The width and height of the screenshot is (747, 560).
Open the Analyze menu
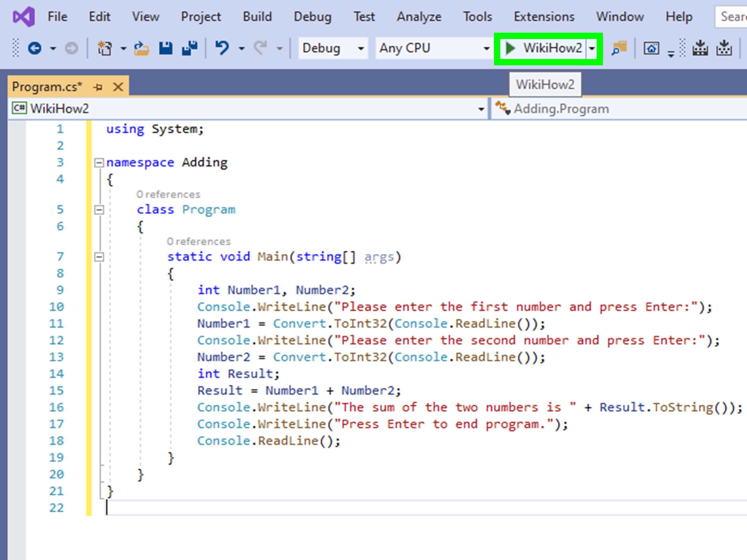coord(419,17)
